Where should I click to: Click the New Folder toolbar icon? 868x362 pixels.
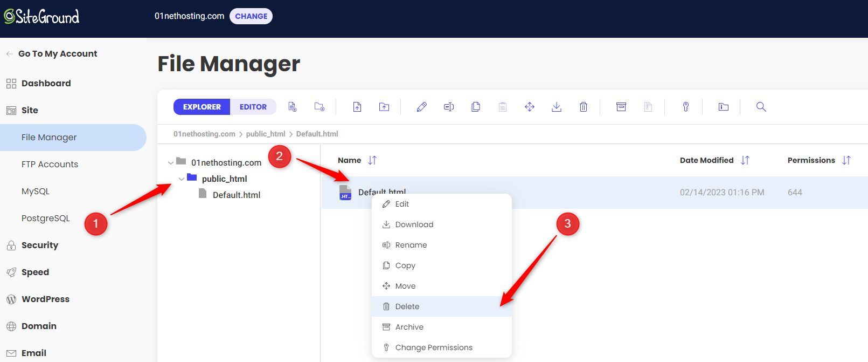[320, 107]
